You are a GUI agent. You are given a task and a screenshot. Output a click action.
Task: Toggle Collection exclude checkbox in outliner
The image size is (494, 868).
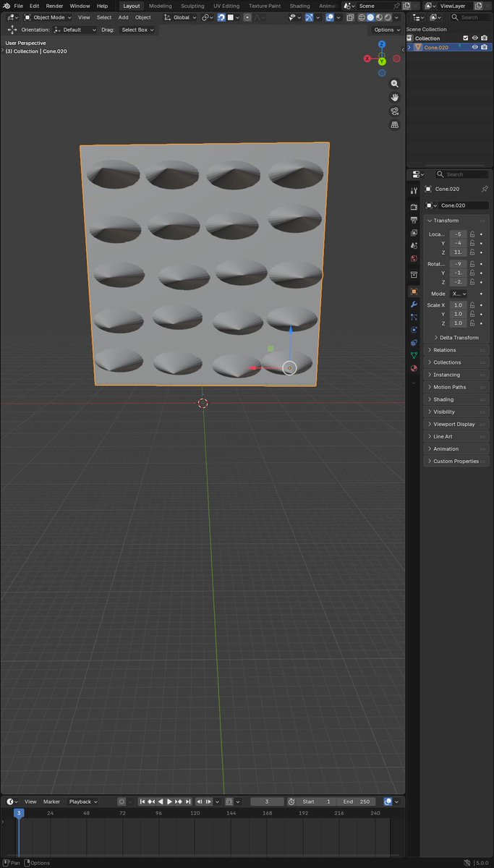[466, 38]
